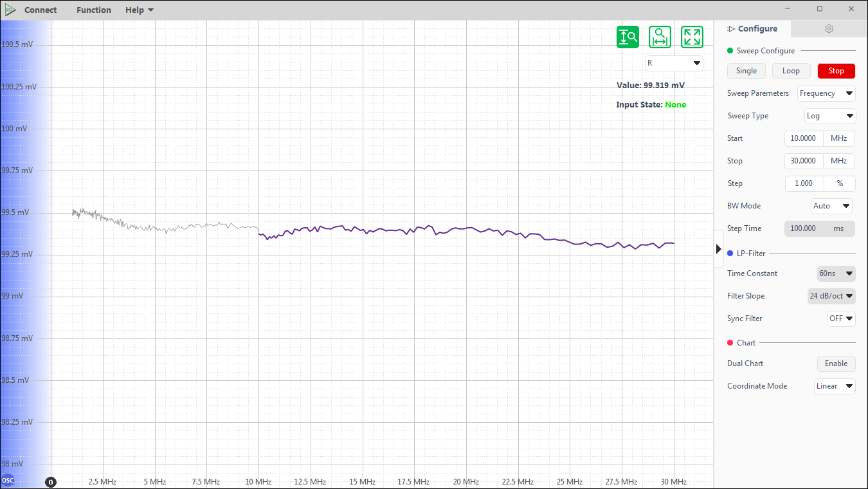Select Loop sweep mode

coord(791,71)
